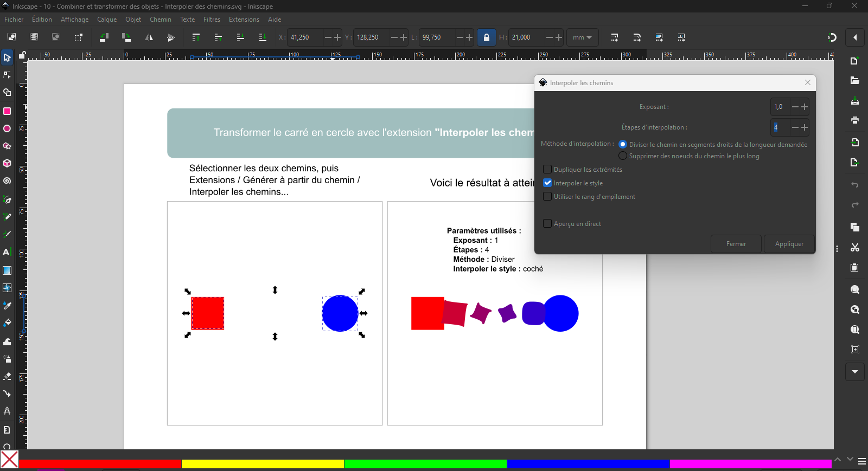Click Select all objects icon

pos(11,37)
